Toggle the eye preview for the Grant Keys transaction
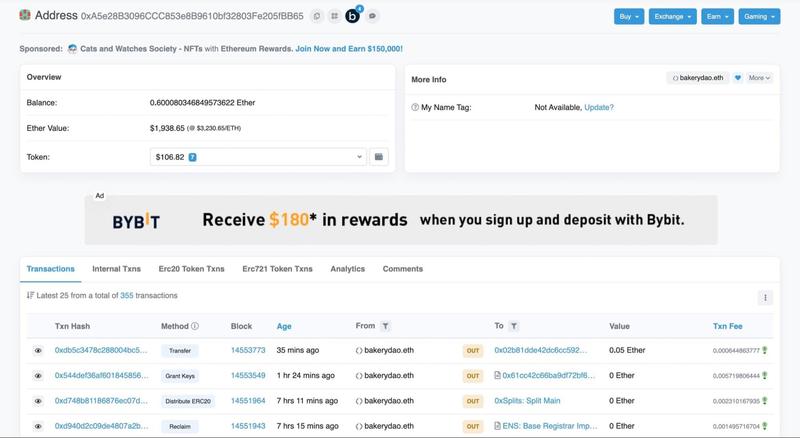 [38, 376]
